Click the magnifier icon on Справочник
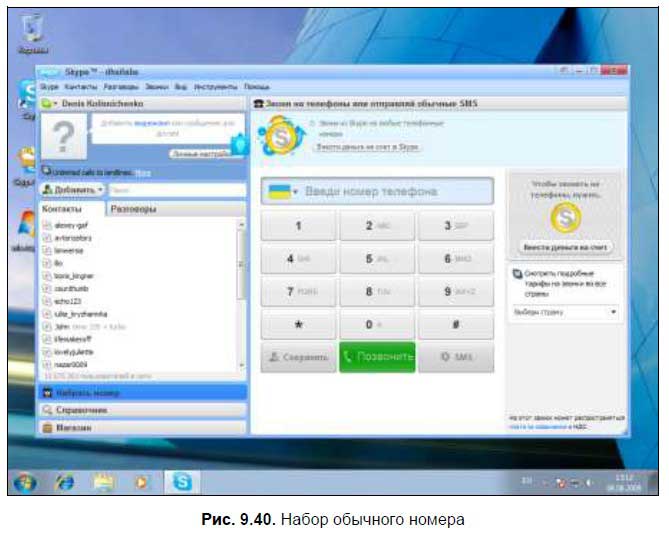Image resolution: width=669 pixels, height=535 pixels. click(47, 410)
